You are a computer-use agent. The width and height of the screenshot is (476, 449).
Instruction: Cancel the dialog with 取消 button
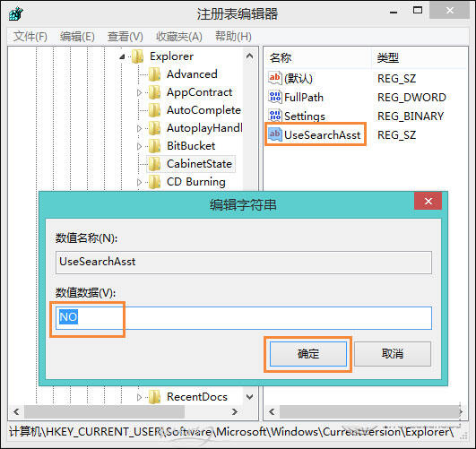(393, 354)
